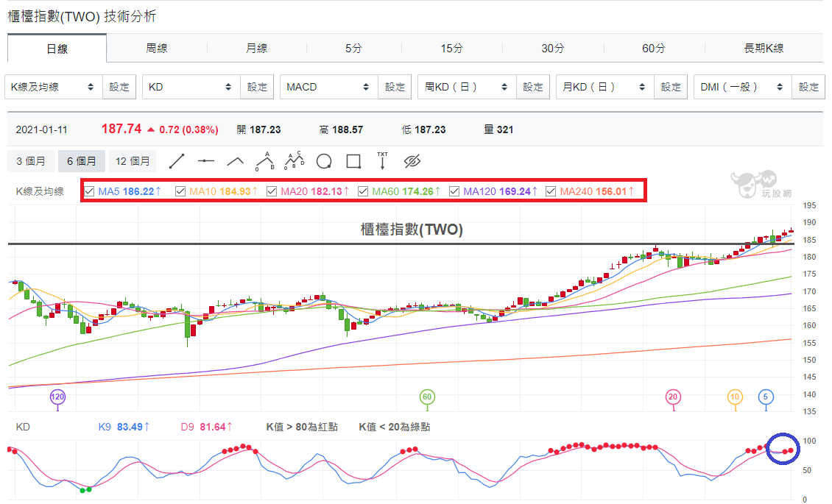The height and width of the screenshot is (504, 832).
Task: Switch to the 日線 tab
Action: (57, 49)
